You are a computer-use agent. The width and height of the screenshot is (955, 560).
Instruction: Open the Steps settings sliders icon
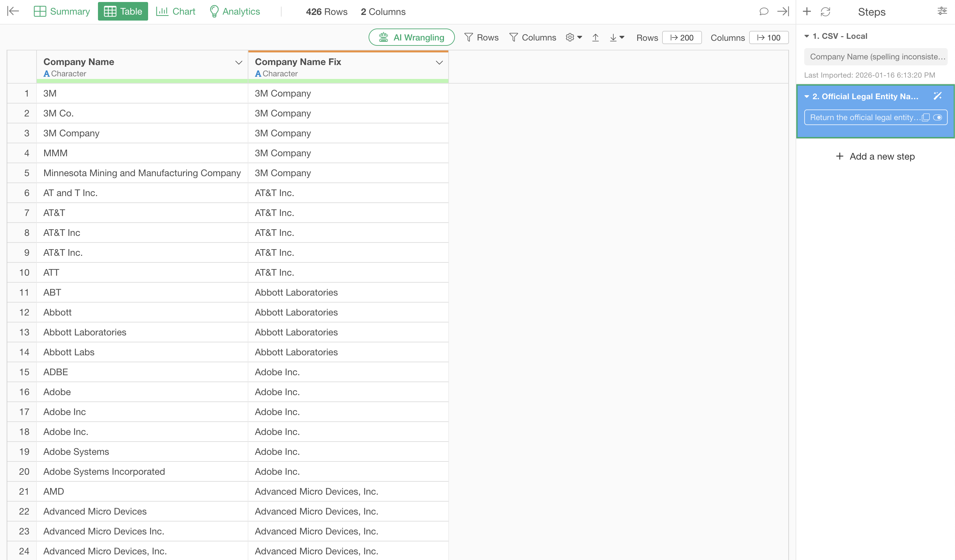coord(942,11)
